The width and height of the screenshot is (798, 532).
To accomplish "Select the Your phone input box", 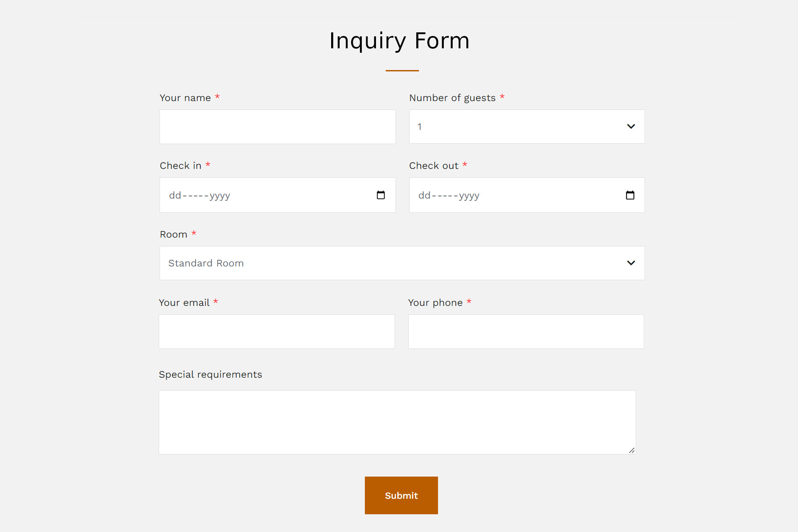I will tap(526, 332).
